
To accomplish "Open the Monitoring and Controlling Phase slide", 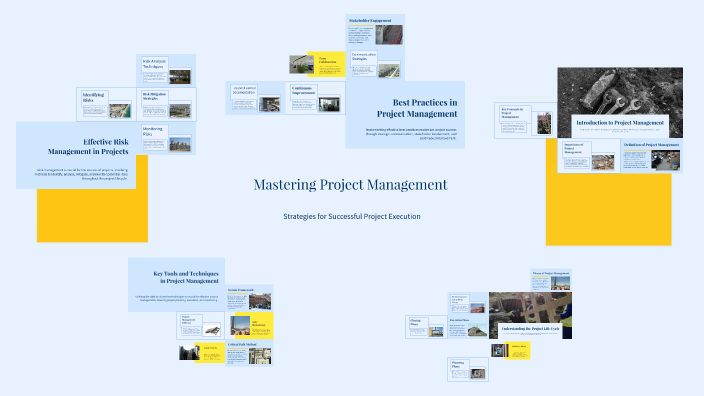I will (468, 304).
